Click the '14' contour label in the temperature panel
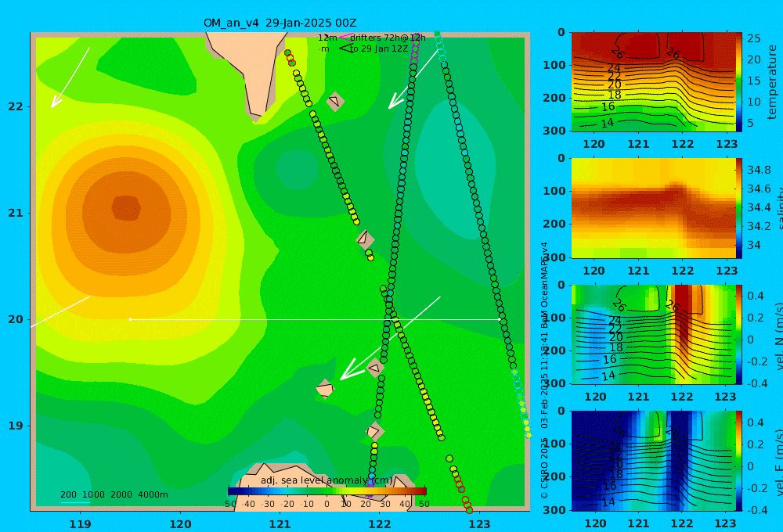Image resolution: width=783 pixels, height=532 pixels. (608, 124)
